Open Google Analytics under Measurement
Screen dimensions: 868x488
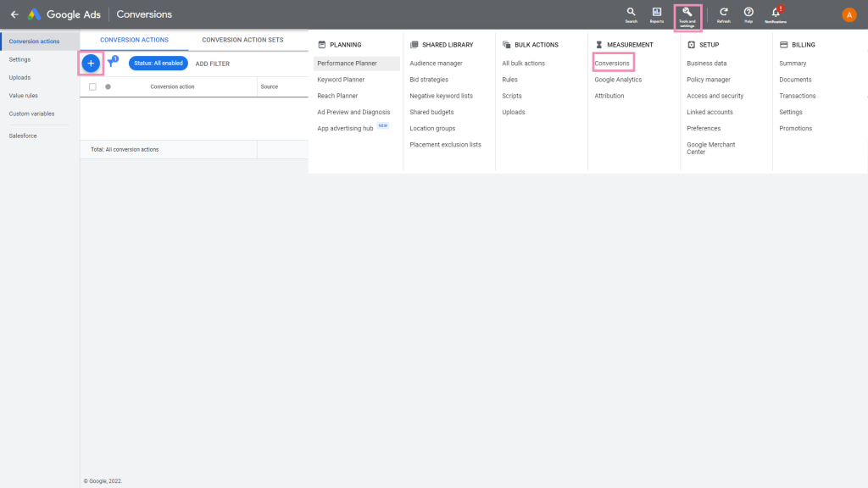(618, 80)
